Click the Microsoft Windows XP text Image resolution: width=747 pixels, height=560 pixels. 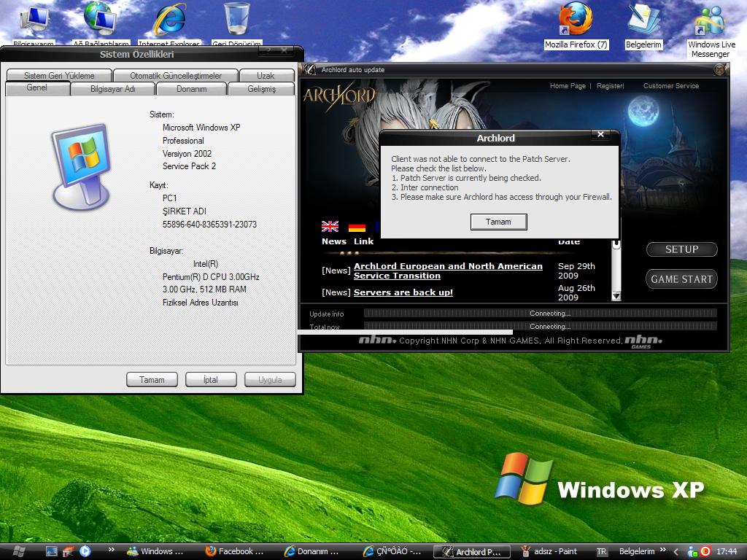click(x=201, y=128)
